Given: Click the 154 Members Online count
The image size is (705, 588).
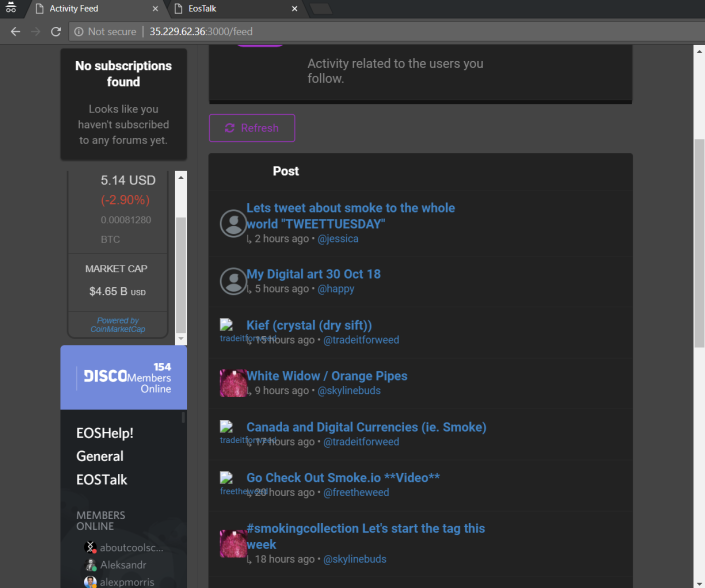Looking at the screenshot, I should pyautogui.click(x=149, y=378).
